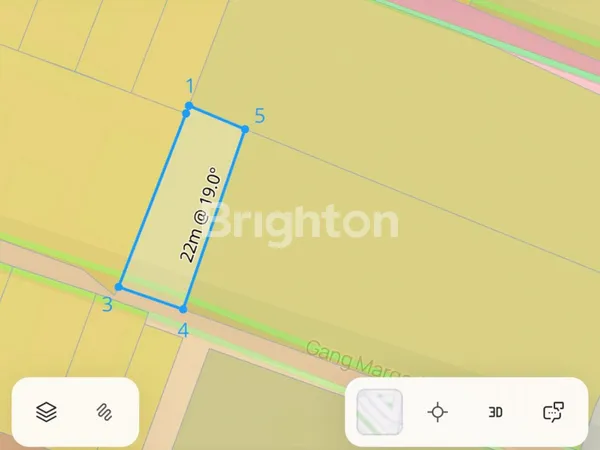
Task: Select the squiggly line measure tool
Action: pos(104,412)
